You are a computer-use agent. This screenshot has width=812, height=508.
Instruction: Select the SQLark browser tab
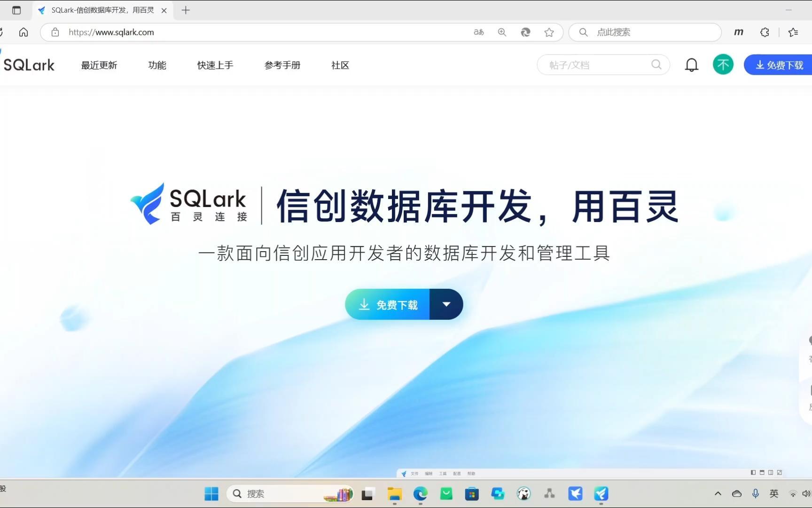[102, 10]
